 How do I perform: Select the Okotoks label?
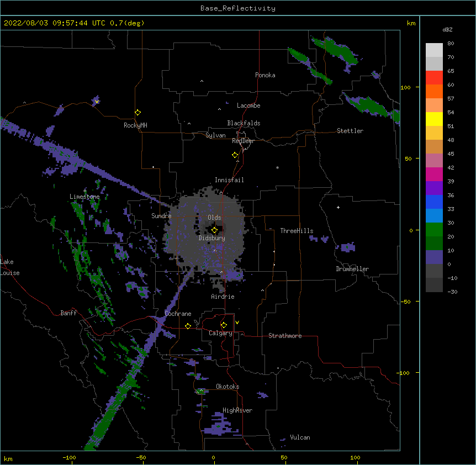tap(228, 387)
